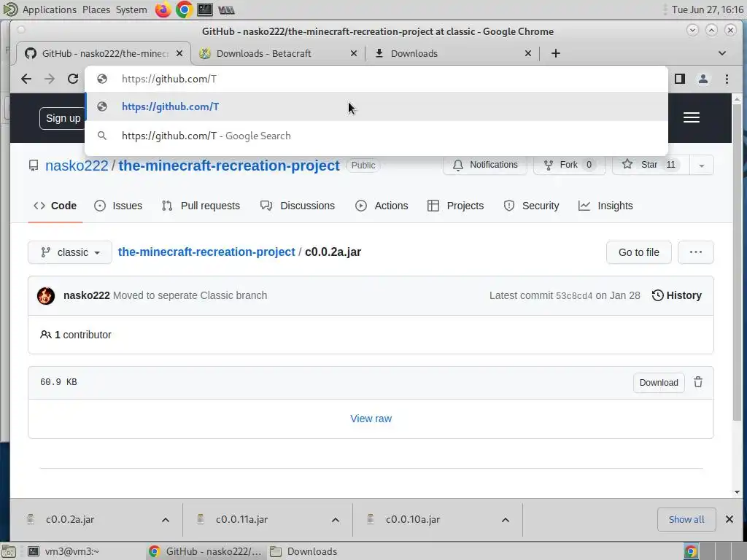Expand c0.0.2a.jar download options chevron
747x560 pixels.
[x=166, y=520]
